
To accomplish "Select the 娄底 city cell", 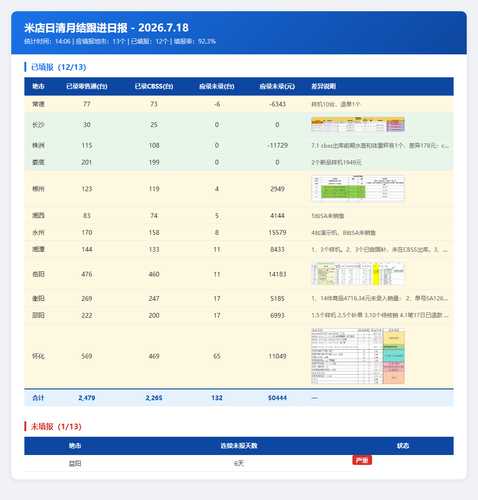I will (x=38, y=162).
